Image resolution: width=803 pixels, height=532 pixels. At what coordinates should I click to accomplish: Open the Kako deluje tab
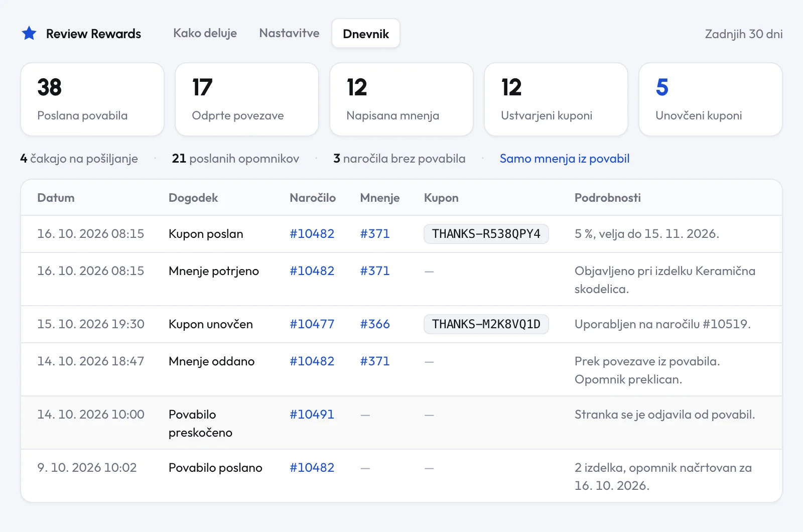[205, 33]
